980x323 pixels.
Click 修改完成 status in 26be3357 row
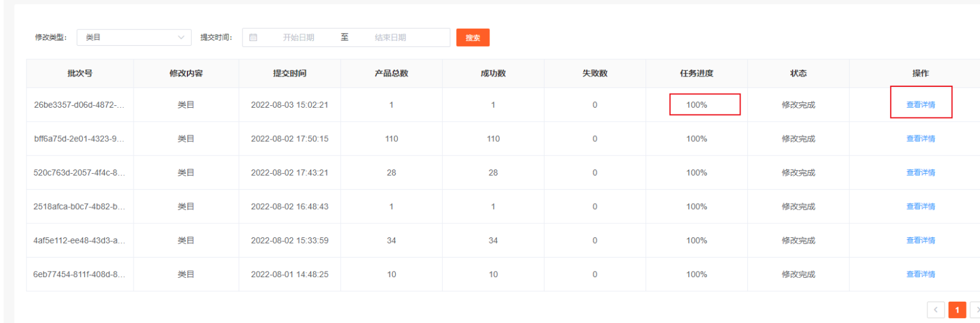click(x=798, y=105)
